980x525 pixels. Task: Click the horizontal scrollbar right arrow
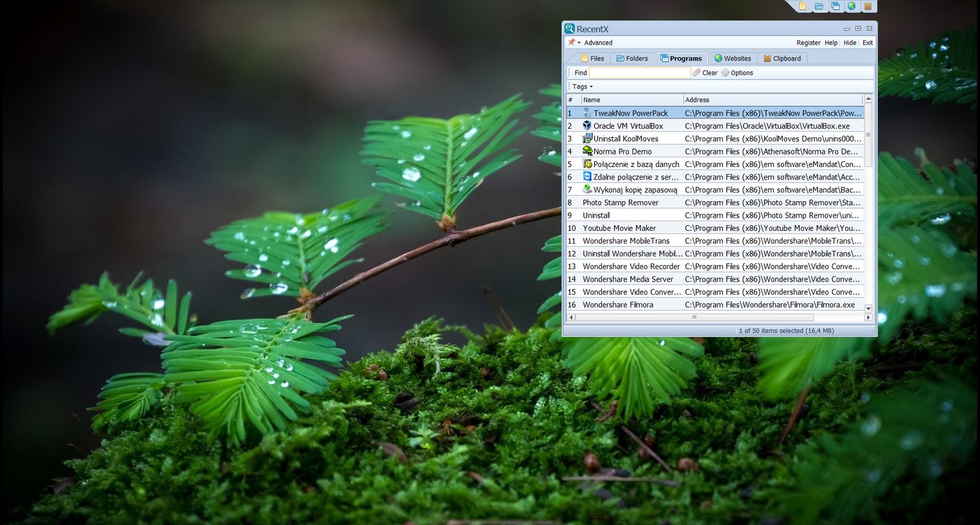[868, 318]
